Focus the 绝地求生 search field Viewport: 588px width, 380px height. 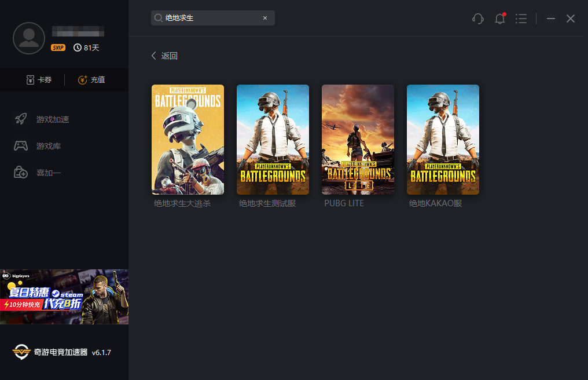[212, 18]
